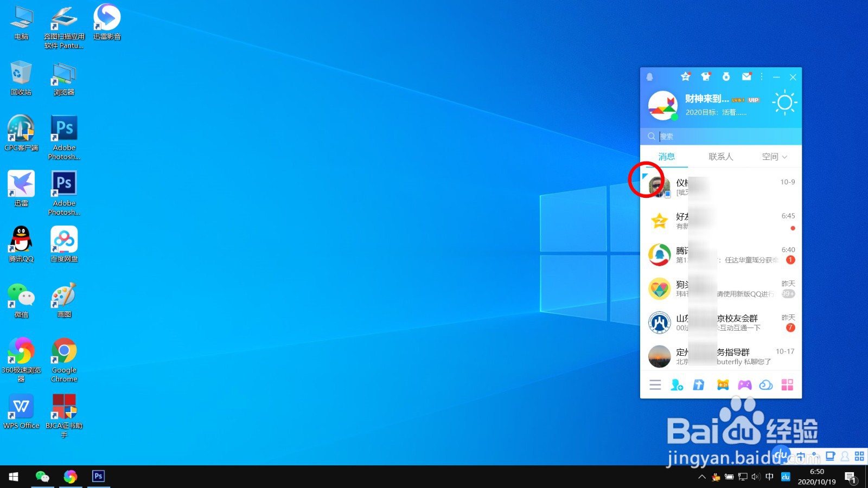
Task: Open the T-shirt skin icon in the QQ header
Action: click(706, 76)
